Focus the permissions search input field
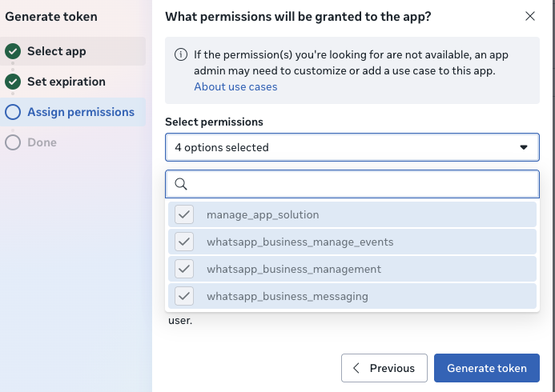The height and width of the screenshot is (392, 555). coord(360,184)
